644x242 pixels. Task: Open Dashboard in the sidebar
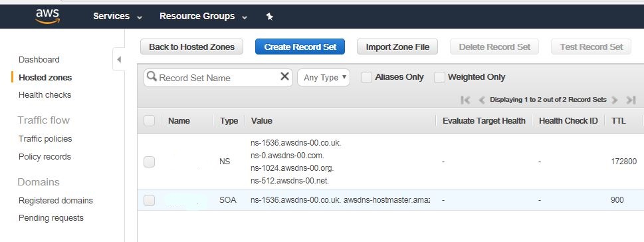39,60
